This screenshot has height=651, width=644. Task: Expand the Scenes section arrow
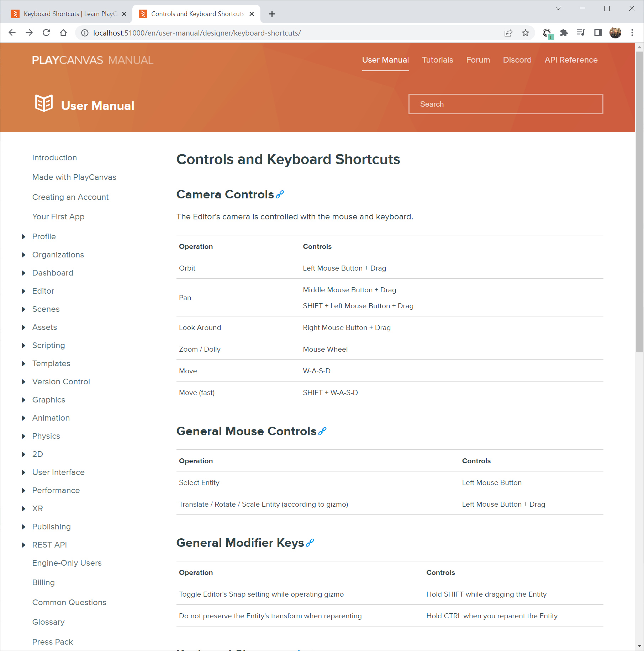click(23, 309)
